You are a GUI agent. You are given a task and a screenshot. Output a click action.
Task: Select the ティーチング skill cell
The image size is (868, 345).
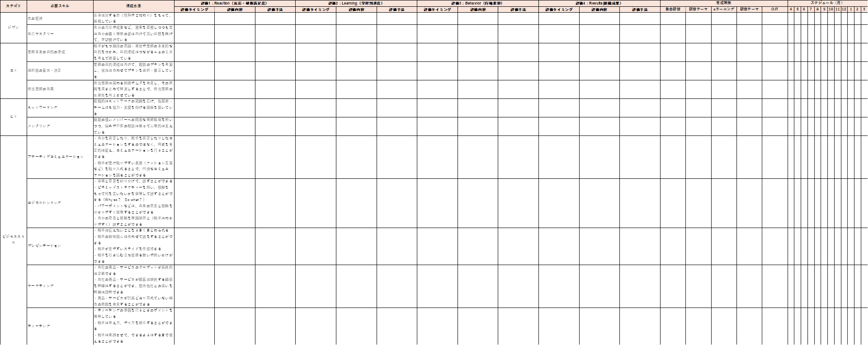click(x=60, y=326)
